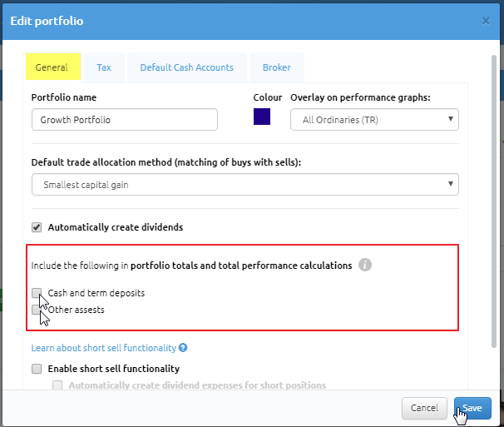The image size is (504, 427).
Task: Click the help icon next to short sell link
Action: [x=183, y=348]
